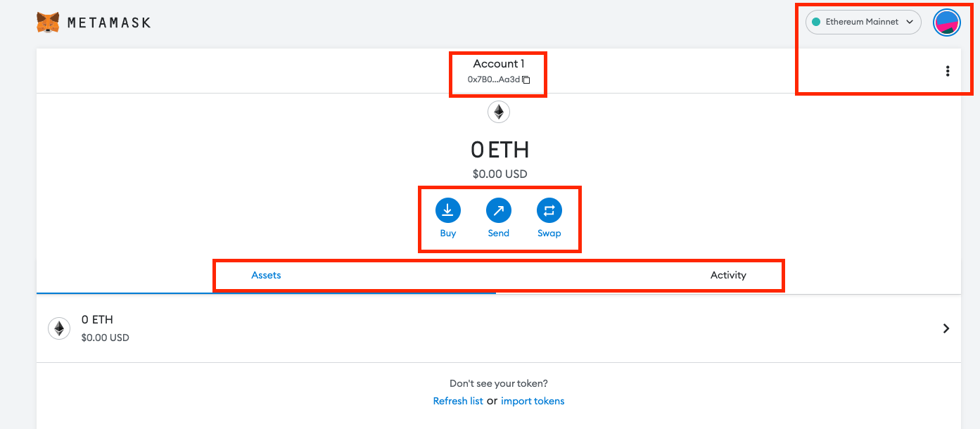The height and width of the screenshot is (429, 980).
Task: Click the Swap label text
Action: pos(549,233)
